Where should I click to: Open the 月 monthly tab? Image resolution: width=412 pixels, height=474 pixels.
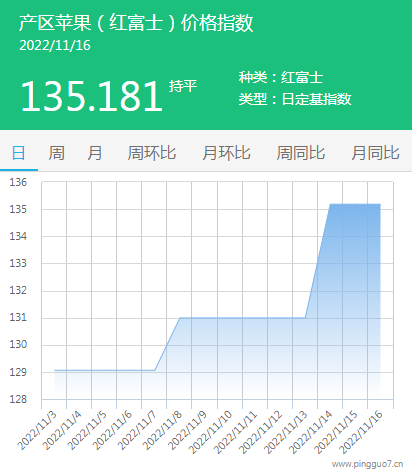pyautogui.click(x=95, y=153)
